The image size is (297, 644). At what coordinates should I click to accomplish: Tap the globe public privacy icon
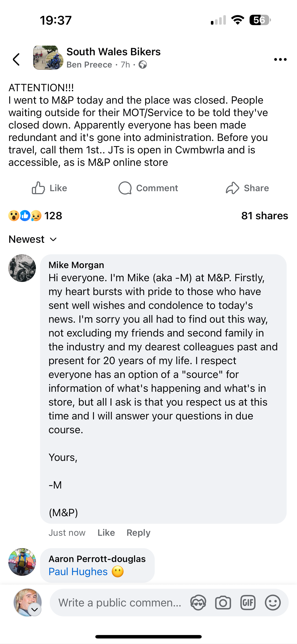[x=143, y=65]
